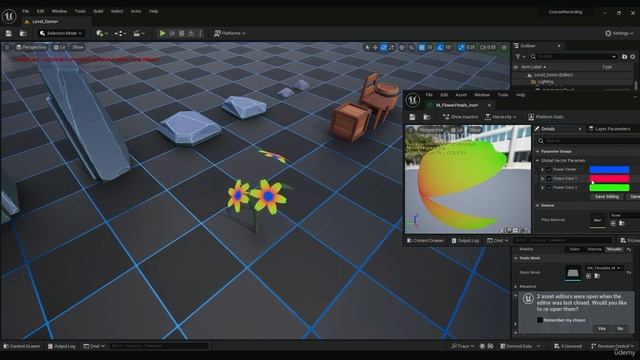Viewport: 640px width, 360px height.
Task: Activate the Scale gizmo tool in the viewport
Action: [x=392, y=48]
